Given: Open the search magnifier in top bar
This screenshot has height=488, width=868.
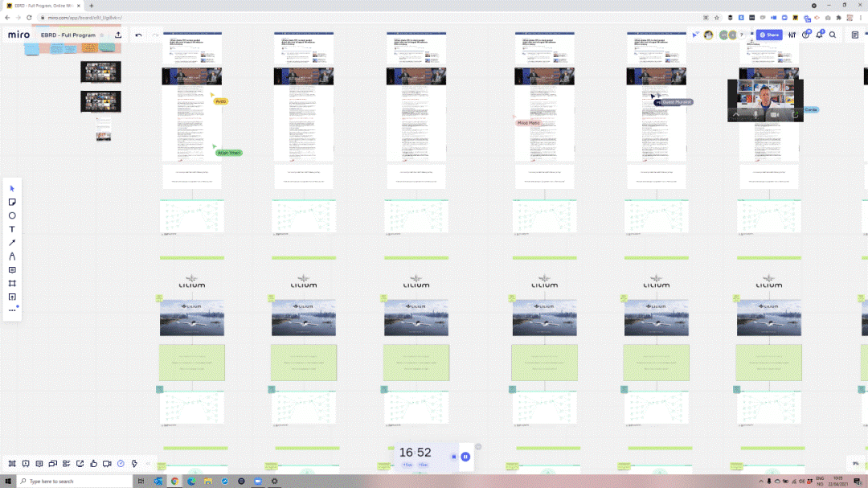Looking at the screenshot, I should coord(833,35).
